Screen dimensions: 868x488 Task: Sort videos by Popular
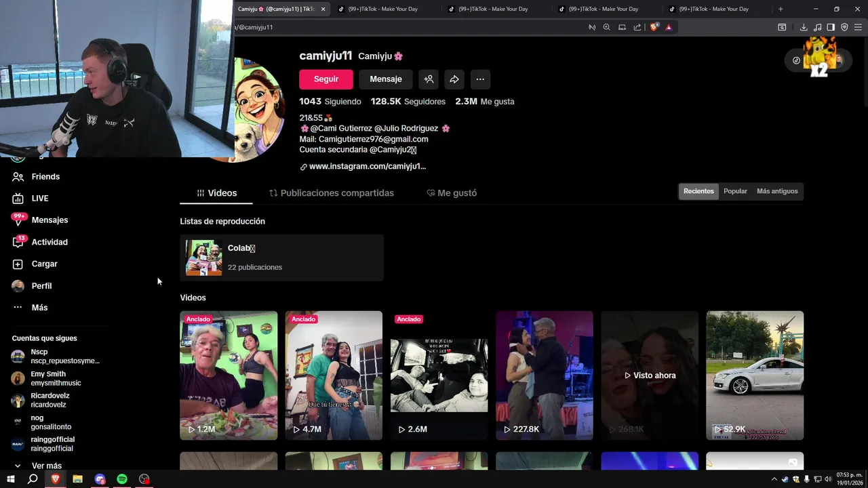click(x=735, y=191)
